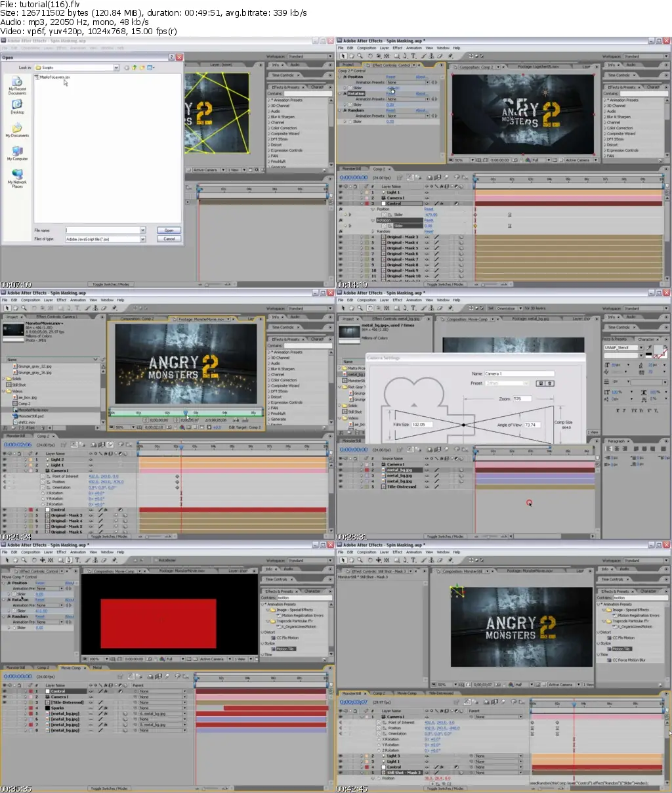Open the USAAF_Stencil font dropdown

[x=641, y=347]
